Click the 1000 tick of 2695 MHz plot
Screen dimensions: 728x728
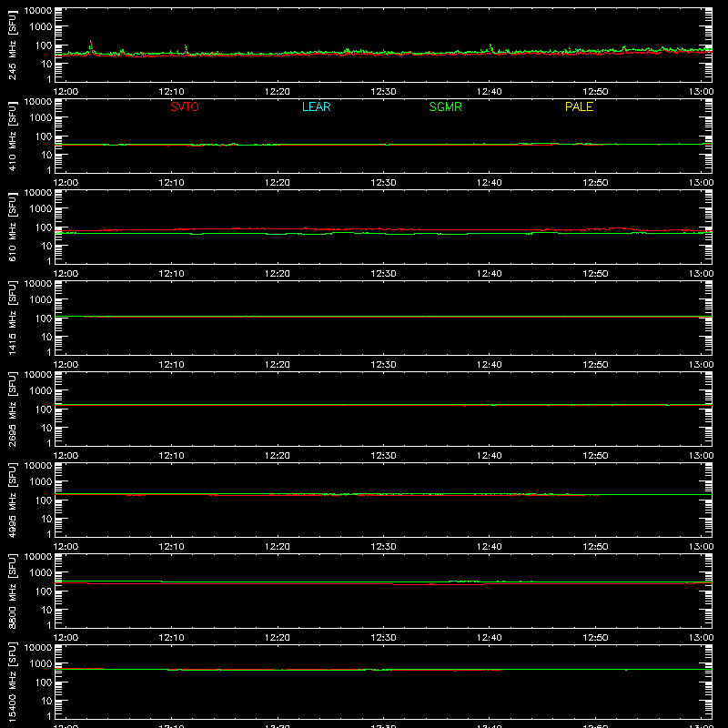(x=41, y=391)
